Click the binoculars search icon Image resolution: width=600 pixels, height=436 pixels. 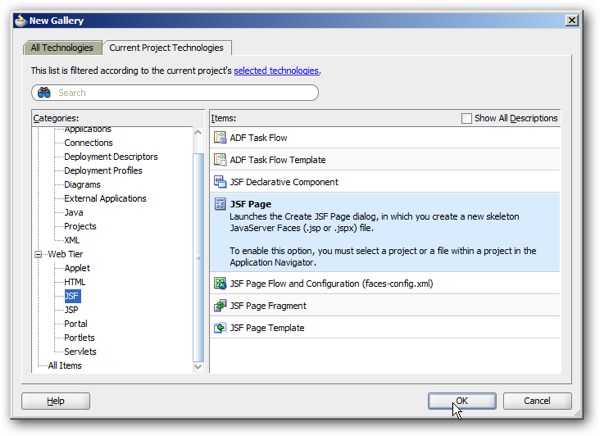44,92
